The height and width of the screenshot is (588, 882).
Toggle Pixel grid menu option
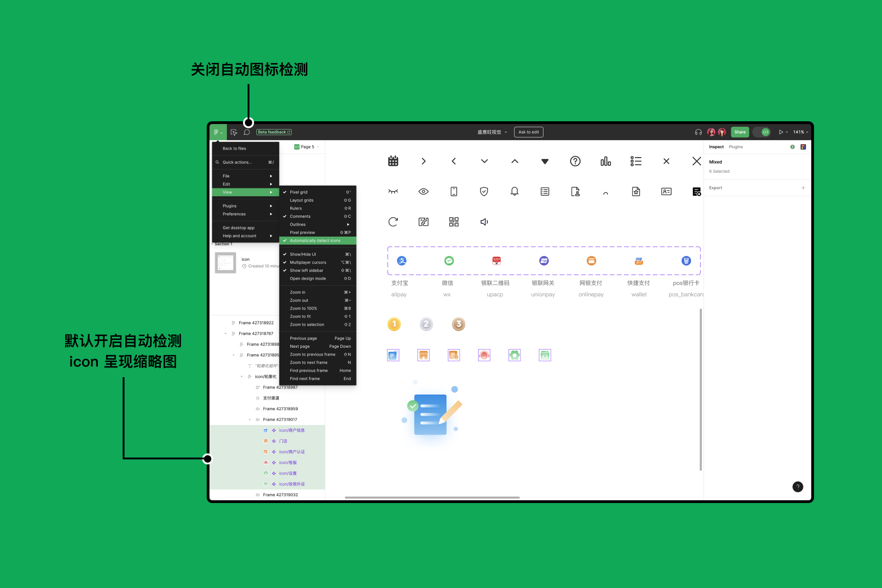click(299, 192)
